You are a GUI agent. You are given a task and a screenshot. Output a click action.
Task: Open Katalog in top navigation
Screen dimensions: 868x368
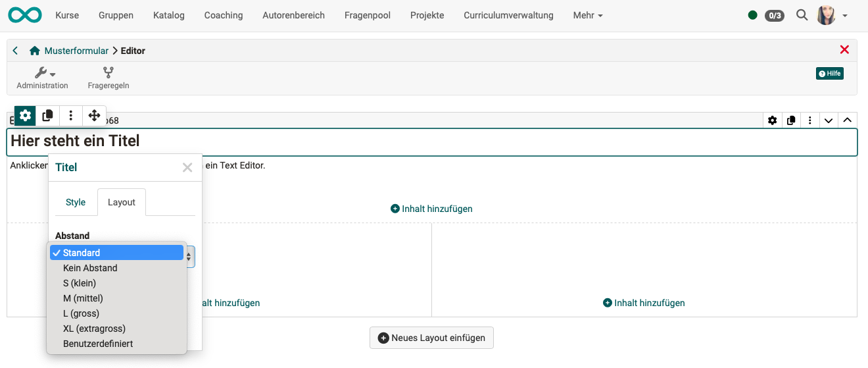[x=168, y=15]
